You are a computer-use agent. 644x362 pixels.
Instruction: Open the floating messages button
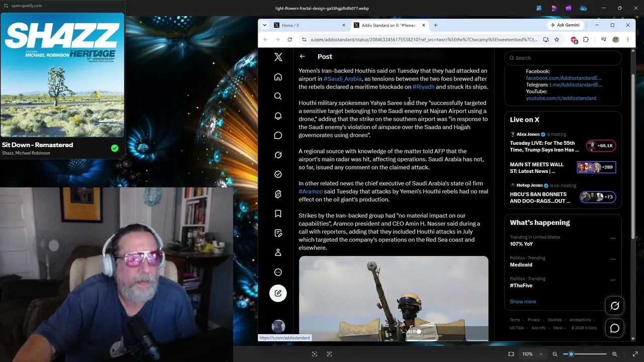tap(615, 328)
